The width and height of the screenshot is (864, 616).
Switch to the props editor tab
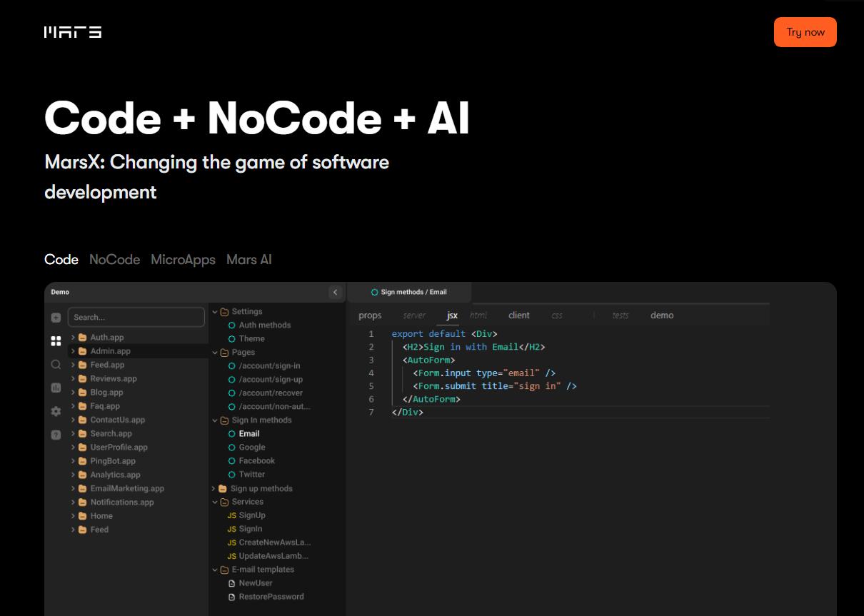pyautogui.click(x=370, y=315)
